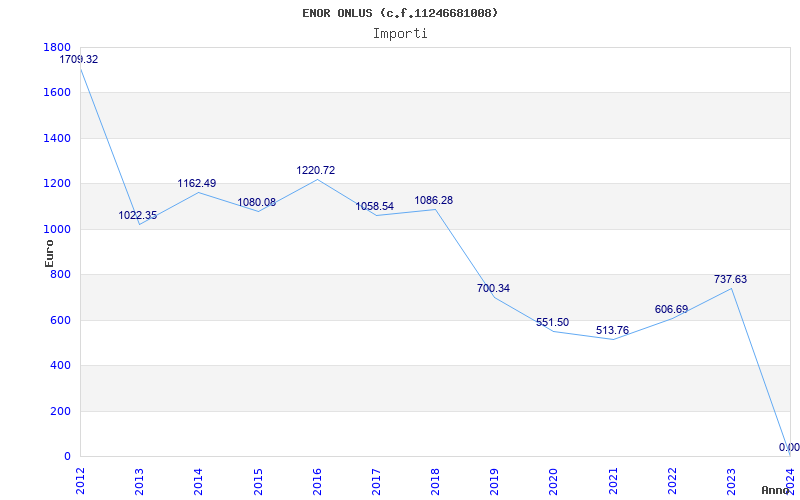Select the 513.76 data label
Viewport: 800px width, 500px height.
point(612,330)
